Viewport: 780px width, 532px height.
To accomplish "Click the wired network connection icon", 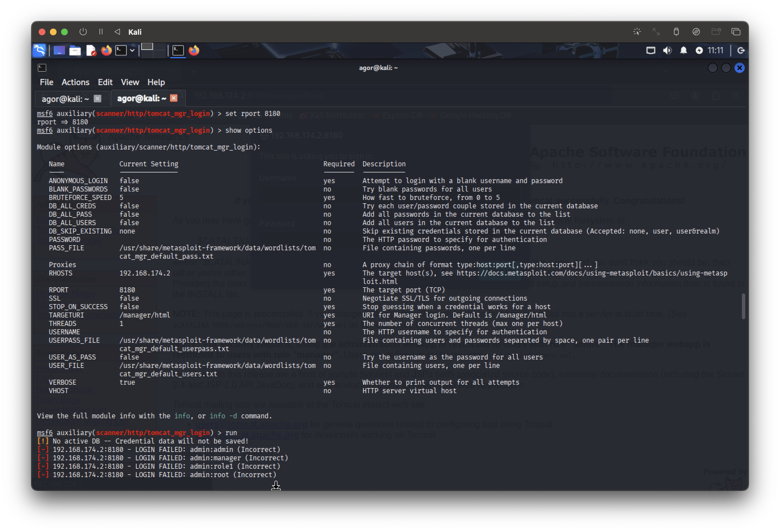I will pos(651,50).
